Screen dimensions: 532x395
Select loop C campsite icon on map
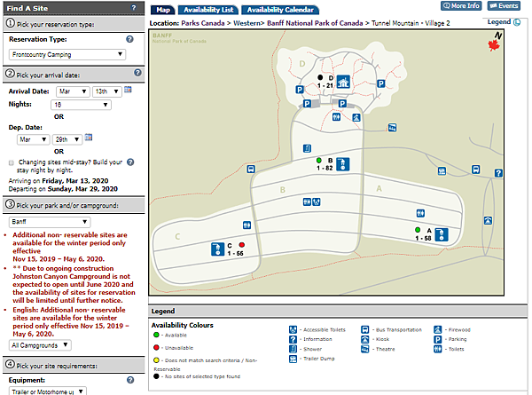pyautogui.click(x=217, y=249)
